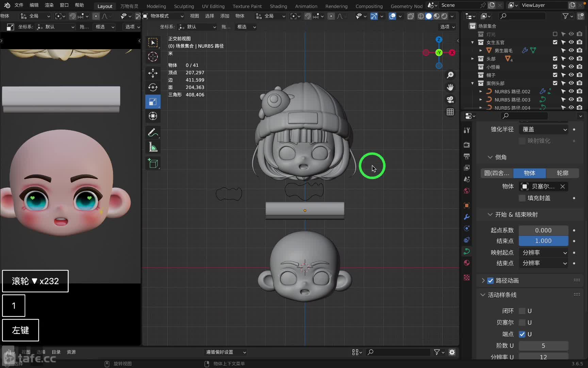
Task: Open the Physics properties tab icon
Action: coord(467,228)
